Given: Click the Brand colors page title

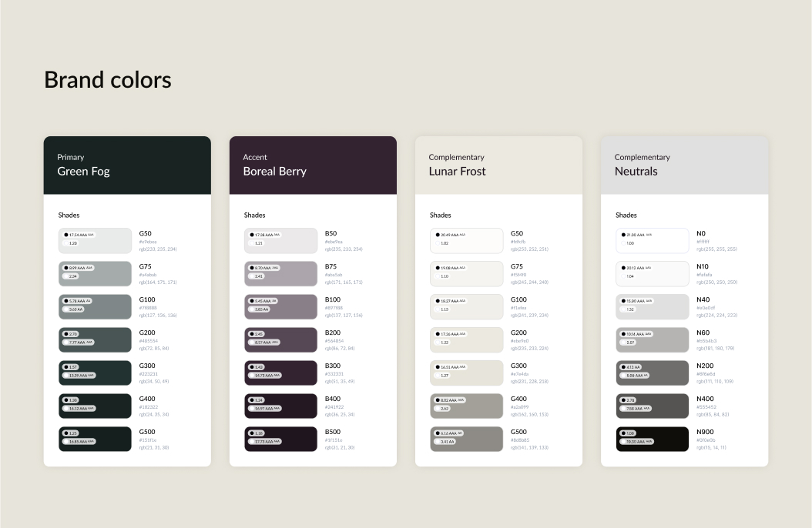Looking at the screenshot, I should pos(108,80).
